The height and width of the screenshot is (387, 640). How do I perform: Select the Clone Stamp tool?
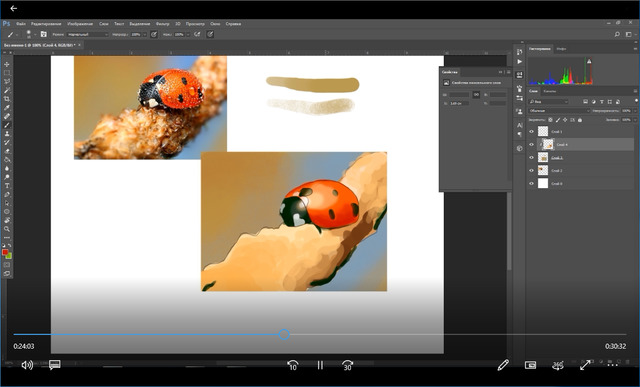(x=7, y=133)
